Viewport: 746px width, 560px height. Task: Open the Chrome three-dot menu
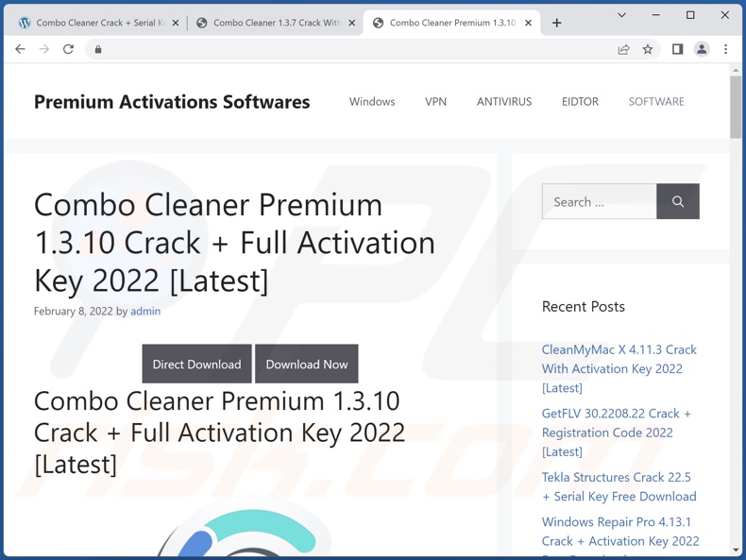[725, 49]
